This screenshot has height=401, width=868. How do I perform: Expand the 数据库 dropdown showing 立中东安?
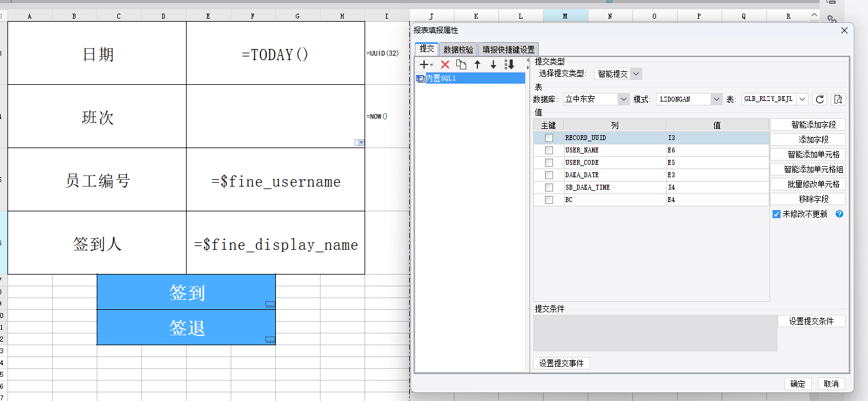pyautogui.click(x=596, y=99)
